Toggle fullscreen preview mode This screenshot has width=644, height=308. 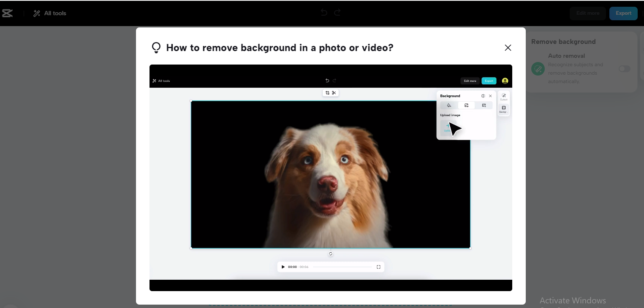coord(378,267)
